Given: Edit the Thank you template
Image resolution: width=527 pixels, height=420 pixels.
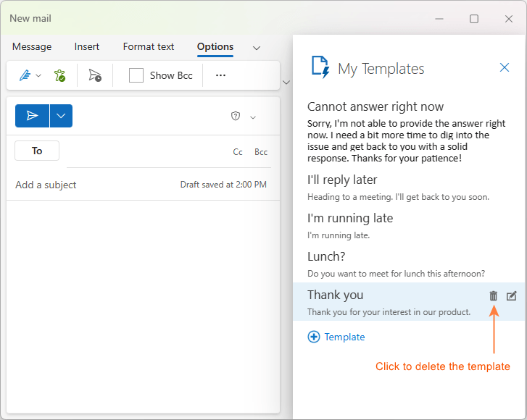Looking at the screenshot, I should click(x=512, y=295).
